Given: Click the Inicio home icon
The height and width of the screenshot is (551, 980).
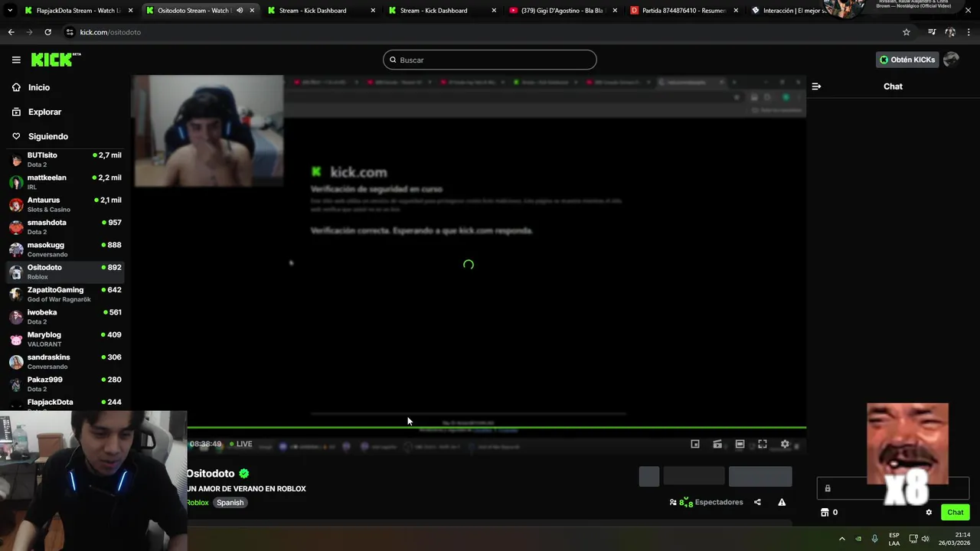Looking at the screenshot, I should (16, 87).
